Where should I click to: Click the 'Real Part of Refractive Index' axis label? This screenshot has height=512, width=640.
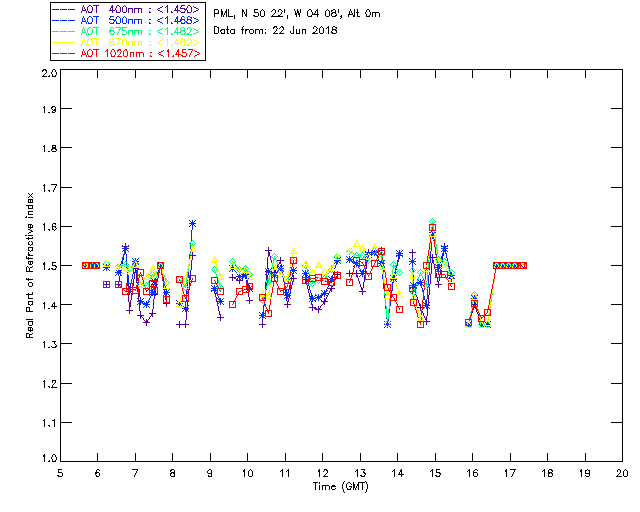pos(31,265)
